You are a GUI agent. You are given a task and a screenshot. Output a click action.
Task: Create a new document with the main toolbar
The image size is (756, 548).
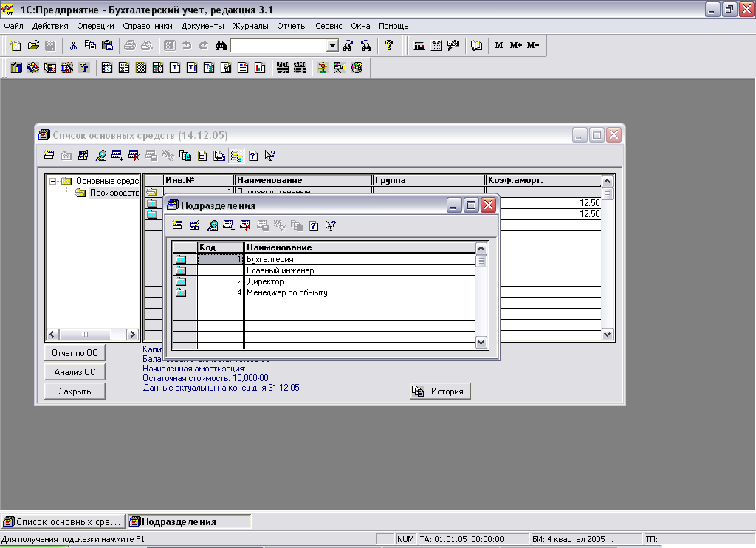pyautogui.click(x=16, y=45)
